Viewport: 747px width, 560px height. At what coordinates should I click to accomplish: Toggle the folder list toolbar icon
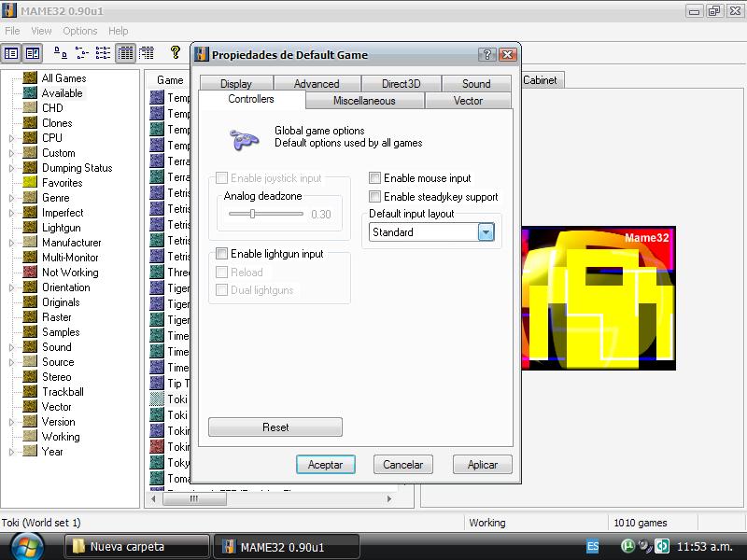click(x=11, y=53)
